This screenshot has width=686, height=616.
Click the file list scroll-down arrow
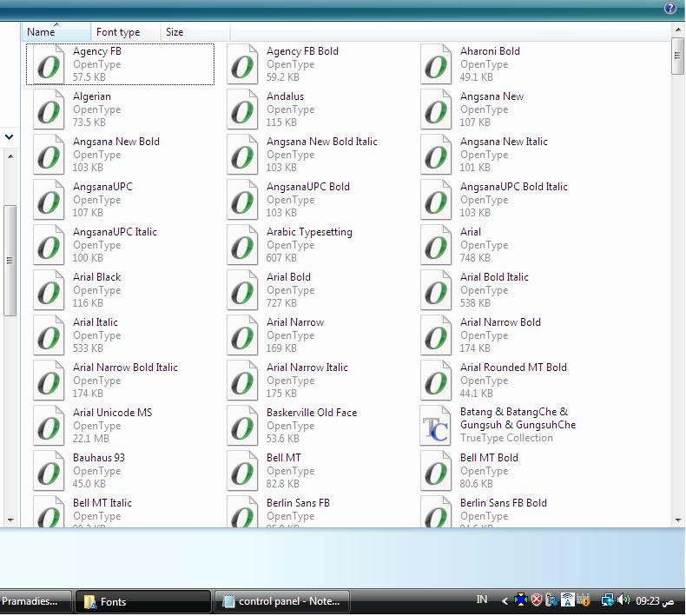[x=678, y=520]
